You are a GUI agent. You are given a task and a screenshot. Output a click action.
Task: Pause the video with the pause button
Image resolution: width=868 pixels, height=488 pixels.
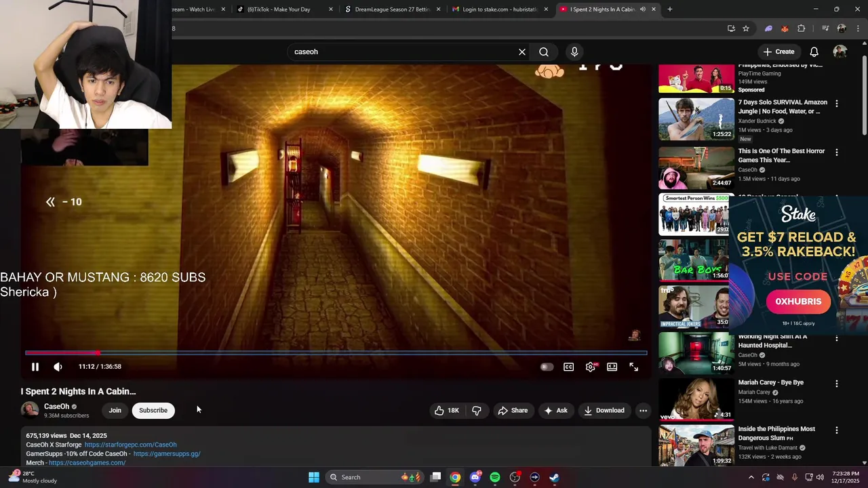35,367
